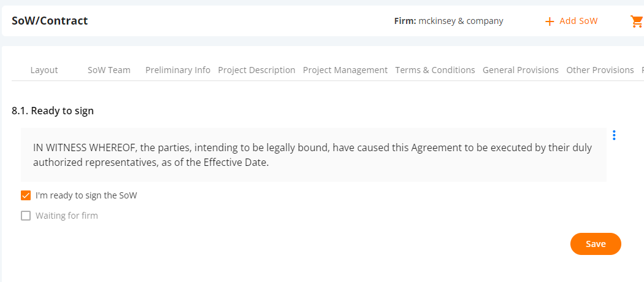
Task: Click the mckinsey & company firm name
Action: click(x=461, y=21)
